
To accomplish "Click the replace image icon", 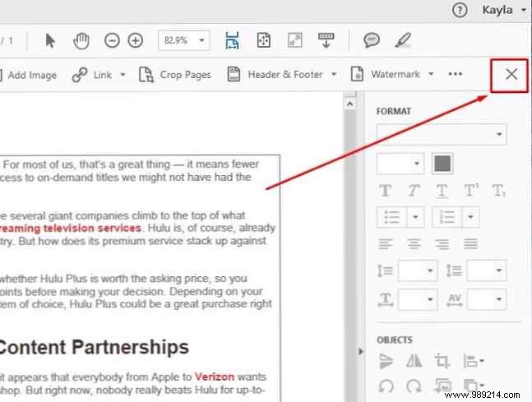I will click(442, 386).
